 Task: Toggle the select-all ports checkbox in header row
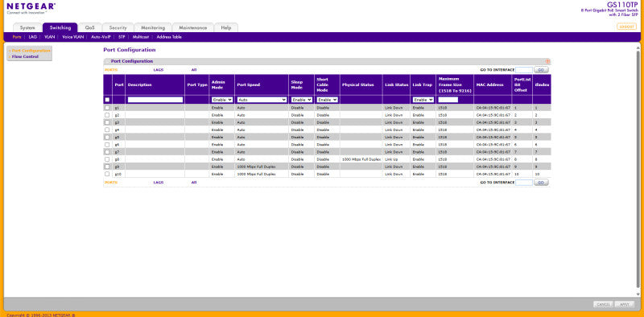[x=107, y=100]
